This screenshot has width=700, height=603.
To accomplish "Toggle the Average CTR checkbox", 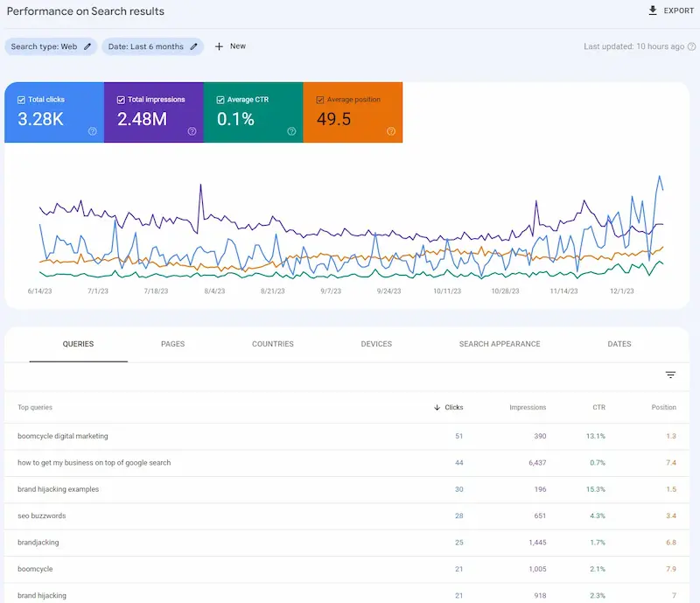I will [x=220, y=100].
